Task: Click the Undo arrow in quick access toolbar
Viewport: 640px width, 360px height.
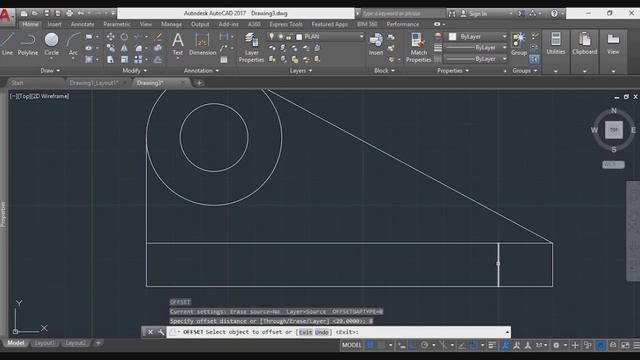Action: point(81,13)
